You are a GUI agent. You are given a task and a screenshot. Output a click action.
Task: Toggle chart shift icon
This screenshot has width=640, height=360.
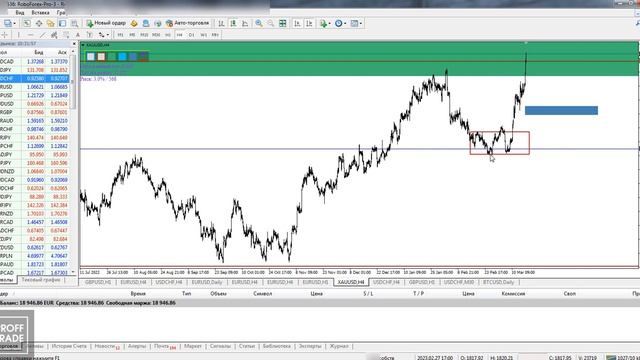point(309,23)
